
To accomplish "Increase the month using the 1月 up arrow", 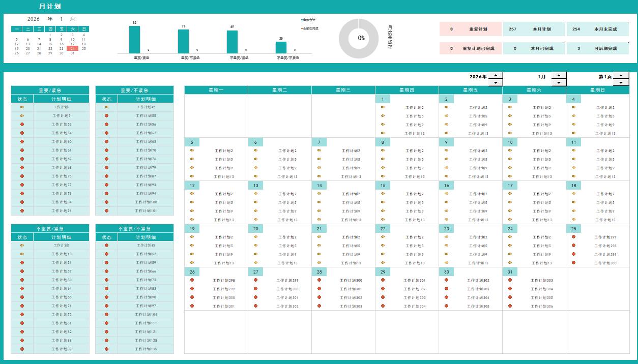I will pyautogui.click(x=559, y=75).
